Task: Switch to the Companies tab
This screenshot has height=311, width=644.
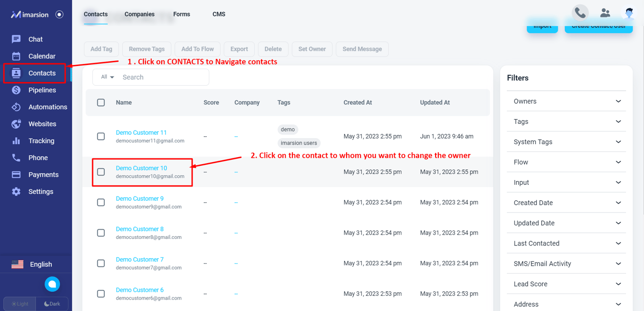Action: point(140,14)
